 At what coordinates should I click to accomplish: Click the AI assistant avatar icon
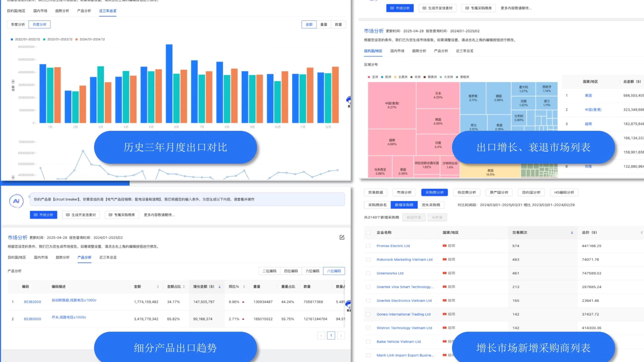click(16, 201)
